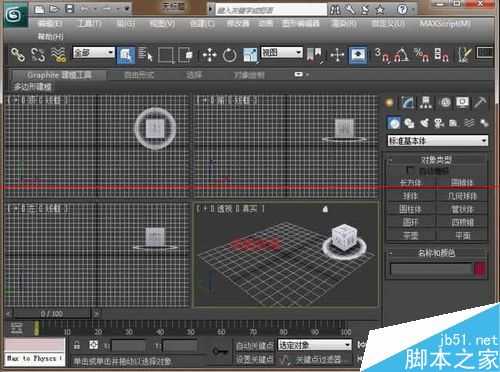Open the reference coordinate system dropdown 视图
This screenshot has width=500, height=372.
click(282, 52)
